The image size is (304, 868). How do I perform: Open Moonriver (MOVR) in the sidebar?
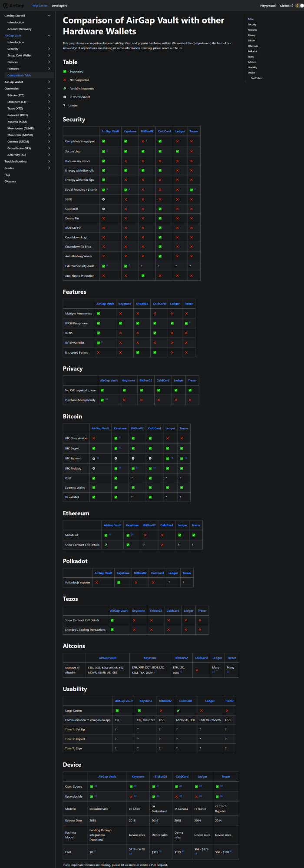pos(21,135)
